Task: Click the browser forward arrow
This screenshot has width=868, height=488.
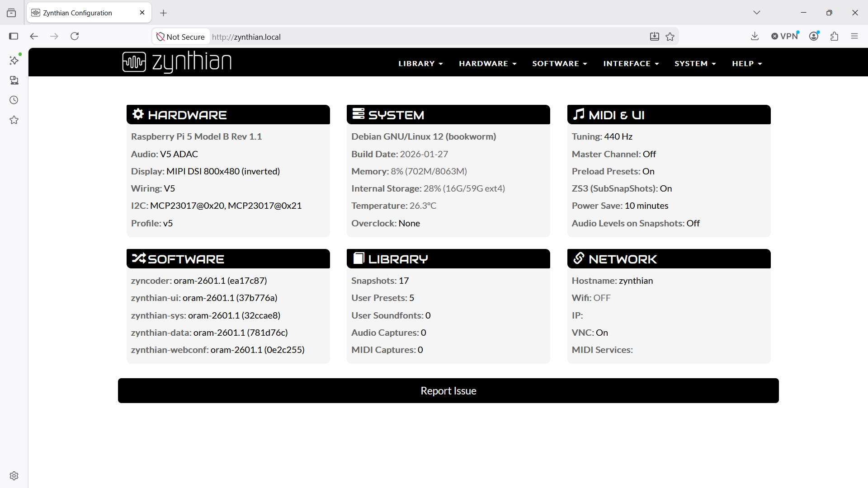Action: (54, 36)
